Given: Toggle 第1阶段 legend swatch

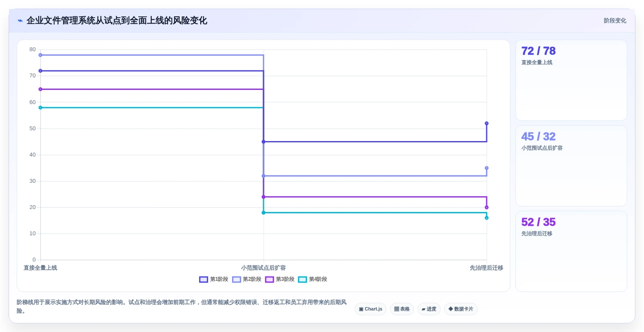Looking at the screenshot, I should tap(204, 280).
